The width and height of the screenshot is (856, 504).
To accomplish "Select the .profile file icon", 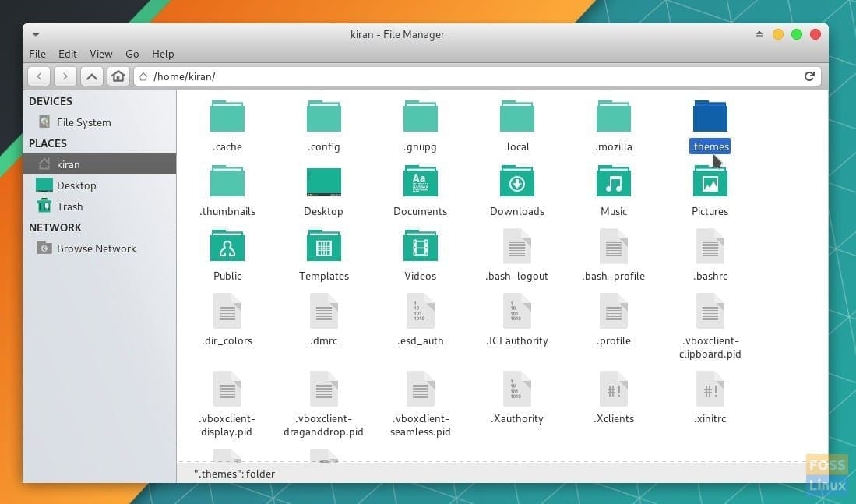I will 614,312.
